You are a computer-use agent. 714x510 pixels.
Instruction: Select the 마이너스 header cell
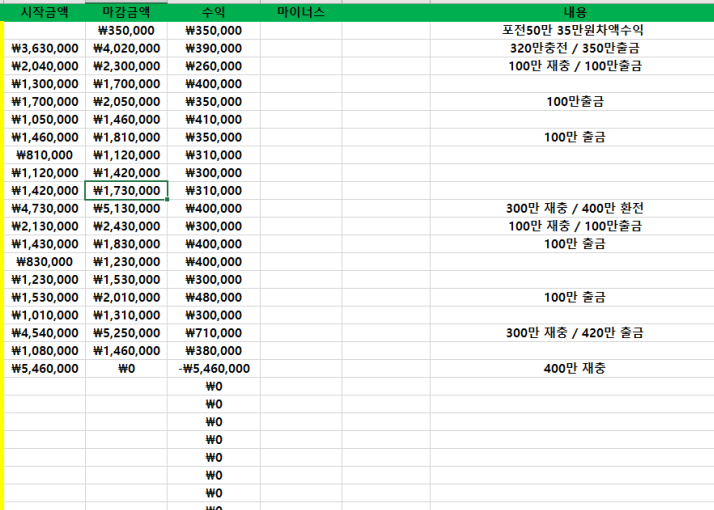point(300,13)
